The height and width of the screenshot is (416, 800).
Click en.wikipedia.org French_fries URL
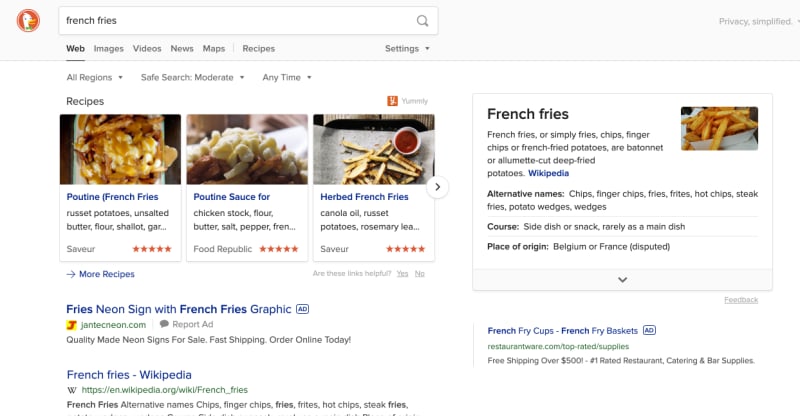(165, 390)
